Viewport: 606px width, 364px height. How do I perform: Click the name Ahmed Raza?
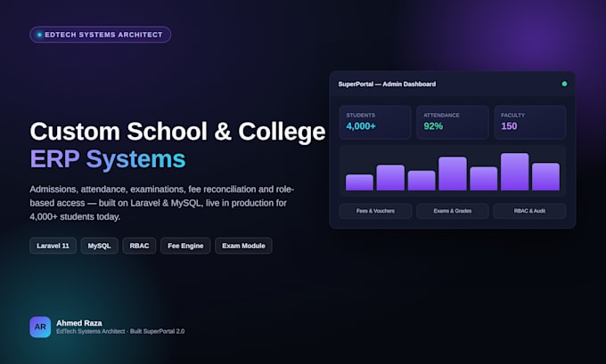click(x=79, y=323)
